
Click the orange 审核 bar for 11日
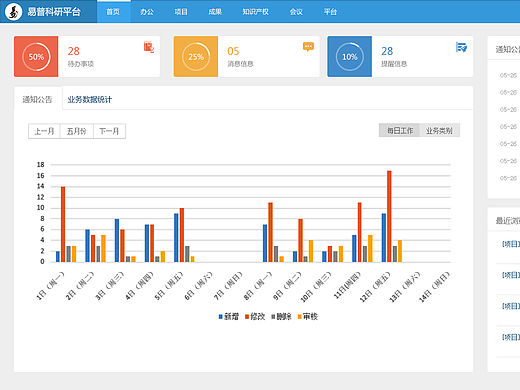(370, 248)
